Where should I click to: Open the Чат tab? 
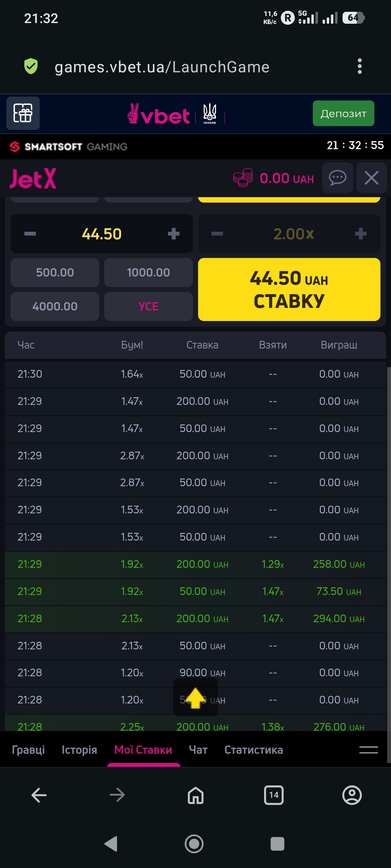[198, 750]
